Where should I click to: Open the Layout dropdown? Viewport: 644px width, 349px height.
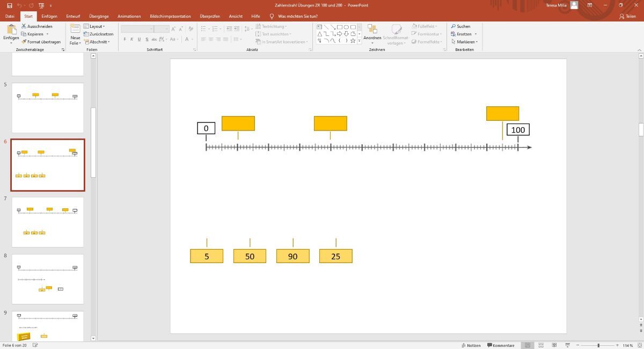point(94,26)
